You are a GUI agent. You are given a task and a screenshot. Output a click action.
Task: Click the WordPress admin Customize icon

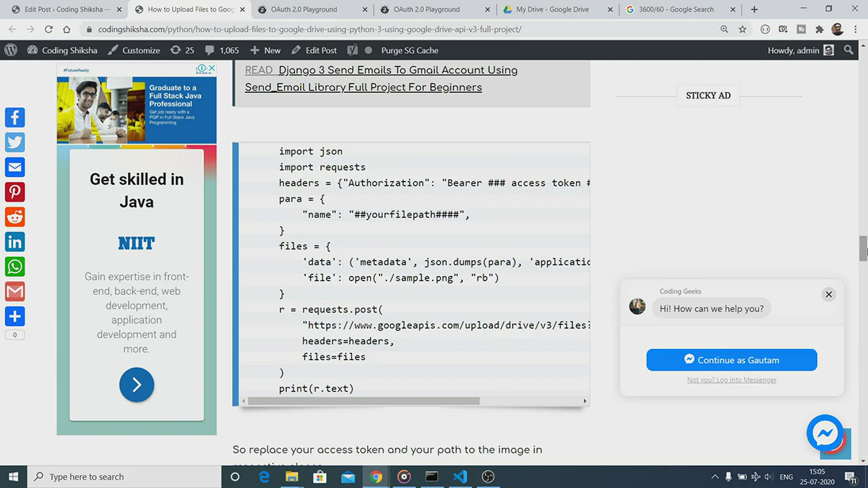[x=113, y=50]
